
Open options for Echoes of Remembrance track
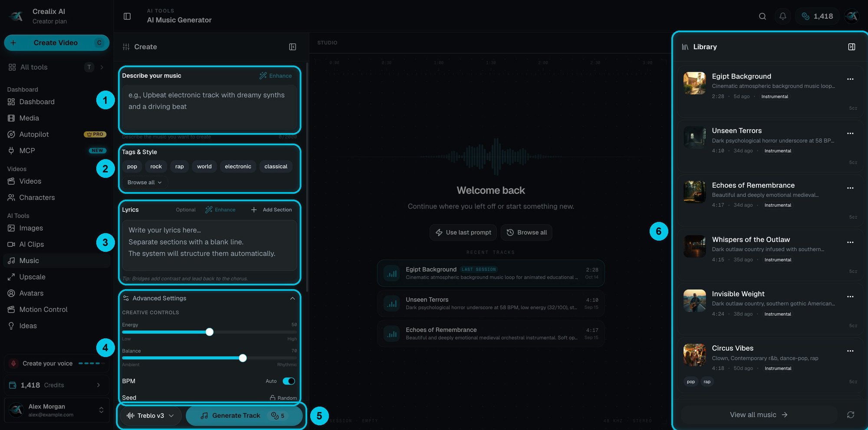(850, 188)
